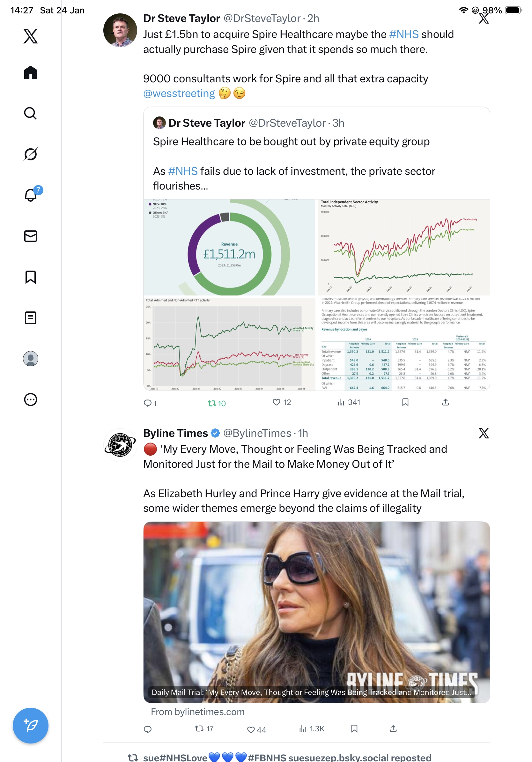Viewport: 532px width, 762px height.
Task: Reply to the Byline Times post
Action: (x=148, y=729)
